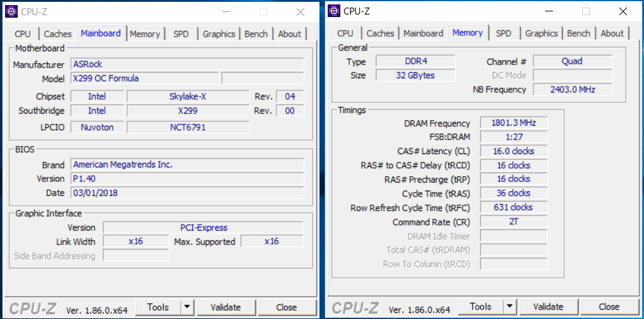Click BIOS date 03/01/2018 field
The width and height of the screenshot is (644, 319).
coord(187,193)
